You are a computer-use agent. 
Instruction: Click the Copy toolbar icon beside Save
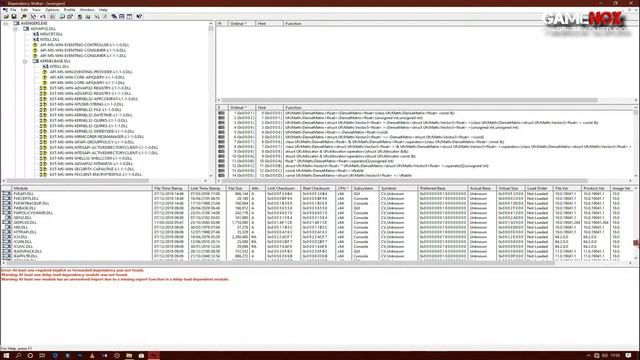24,17
